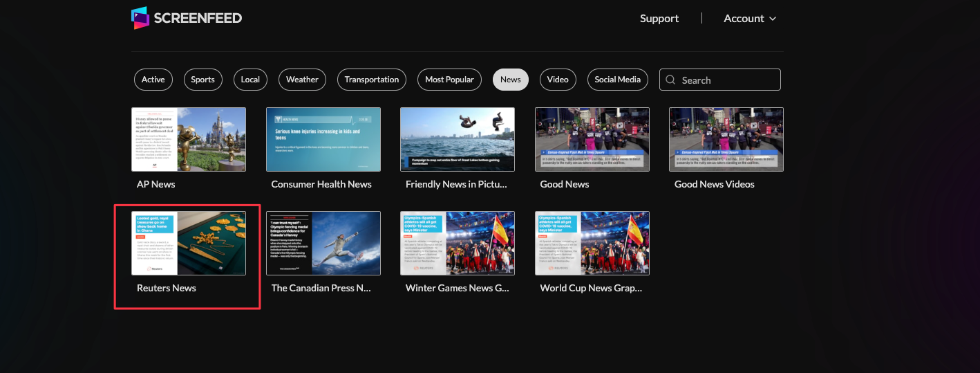Click the ScreenFeed logo icon
980x373 pixels.
(140, 18)
